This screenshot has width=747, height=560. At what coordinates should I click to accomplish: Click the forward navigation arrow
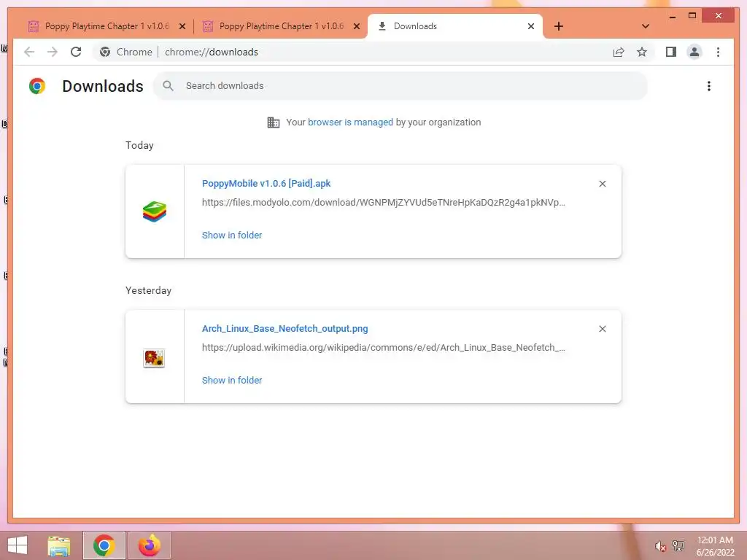click(53, 52)
